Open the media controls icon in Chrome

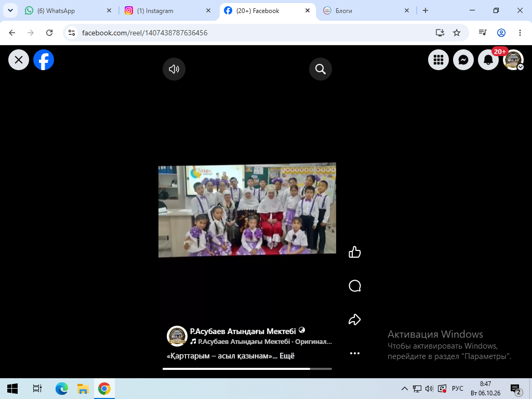(483, 33)
